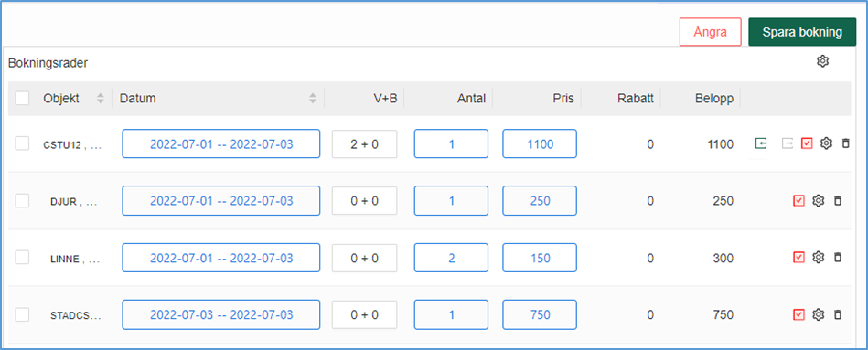Viewport: 868px width, 350px height.
Task: Sort the table by Datum column arrows
Action: [313, 99]
